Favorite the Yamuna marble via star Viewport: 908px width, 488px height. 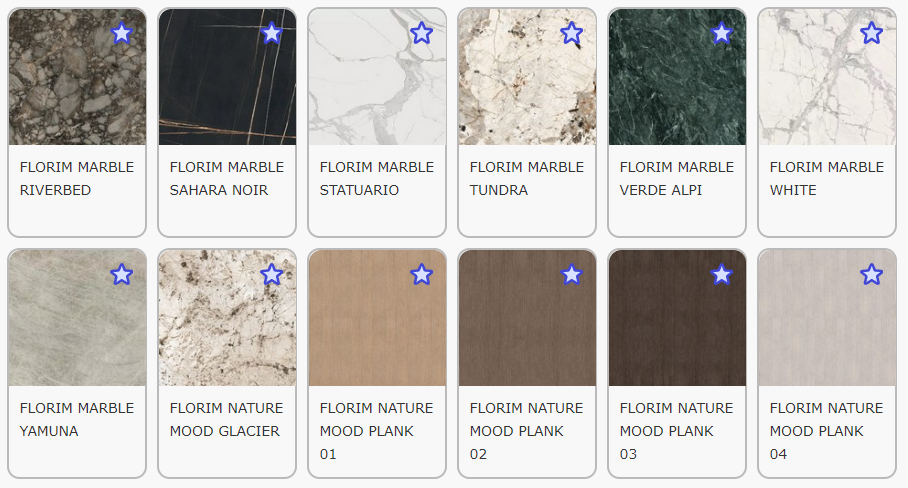coord(122,274)
